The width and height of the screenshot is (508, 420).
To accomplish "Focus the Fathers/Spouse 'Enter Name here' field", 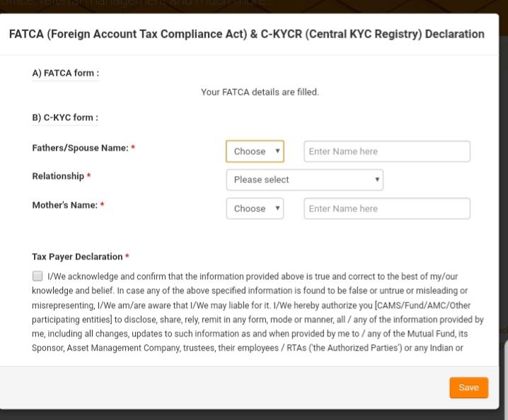I will (386, 151).
